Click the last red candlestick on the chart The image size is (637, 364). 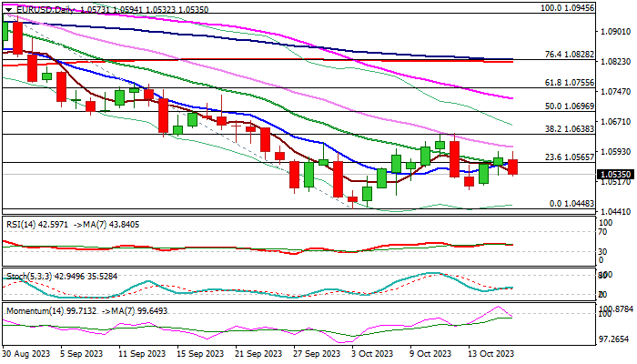[x=512, y=167]
